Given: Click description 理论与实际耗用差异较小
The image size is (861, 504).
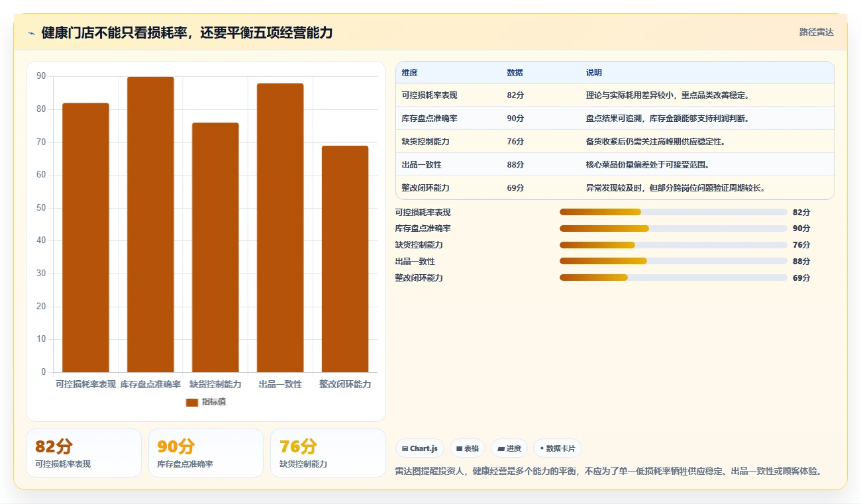Looking at the screenshot, I should pyautogui.click(x=668, y=95).
